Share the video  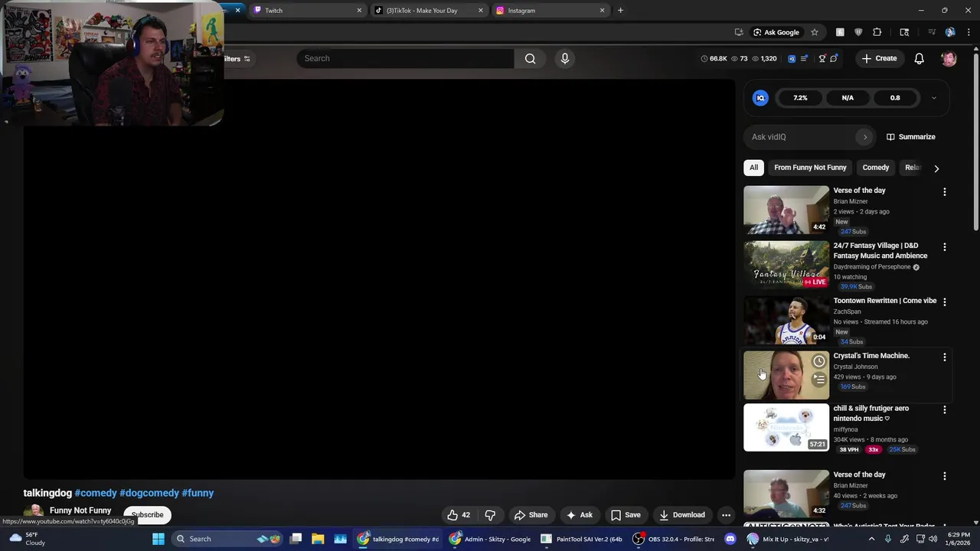point(531,515)
